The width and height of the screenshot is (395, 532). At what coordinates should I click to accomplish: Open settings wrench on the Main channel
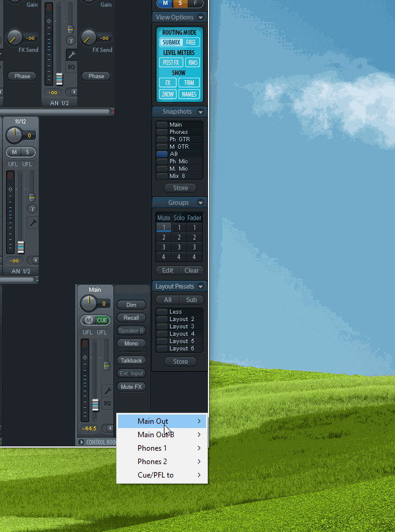(x=108, y=391)
